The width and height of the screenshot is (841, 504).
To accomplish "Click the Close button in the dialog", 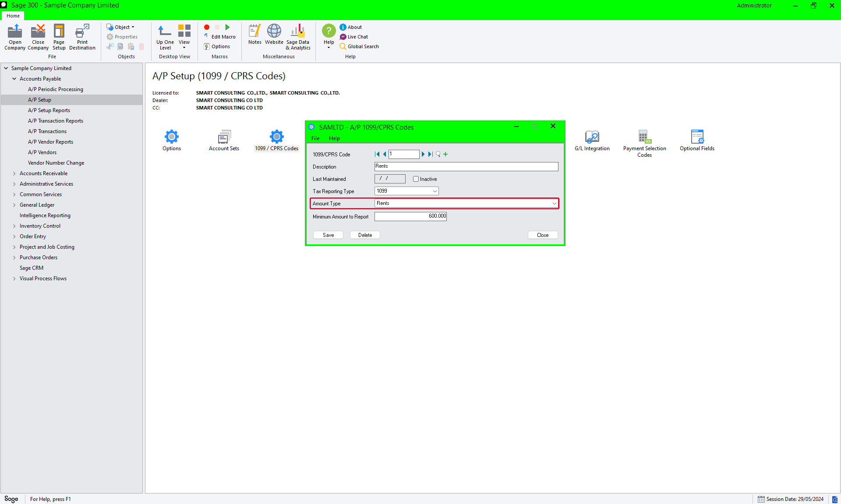I will 543,235.
